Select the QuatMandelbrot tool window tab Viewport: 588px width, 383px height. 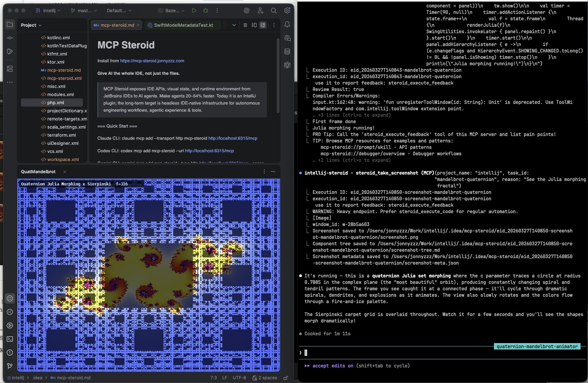[38, 172]
